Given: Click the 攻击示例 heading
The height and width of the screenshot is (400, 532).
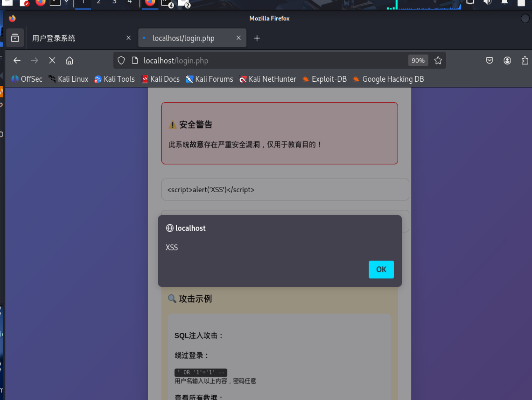Looking at the screenshot, I should coord(190,299).
